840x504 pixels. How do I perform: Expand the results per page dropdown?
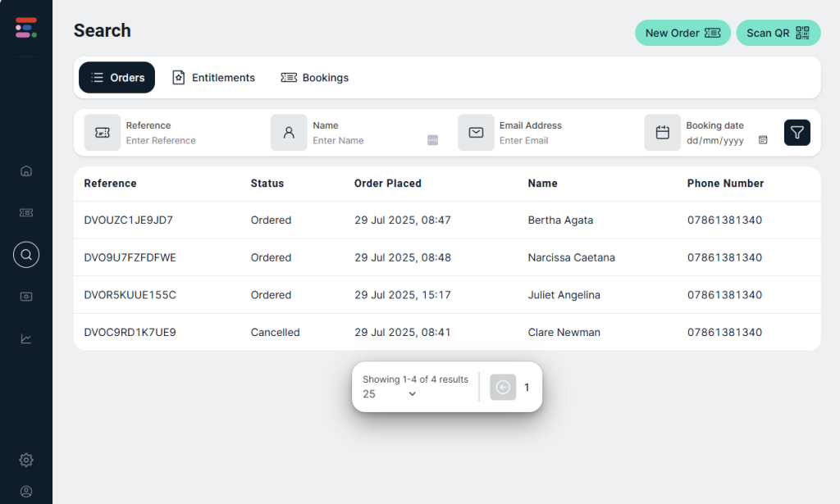coord(390,394)
